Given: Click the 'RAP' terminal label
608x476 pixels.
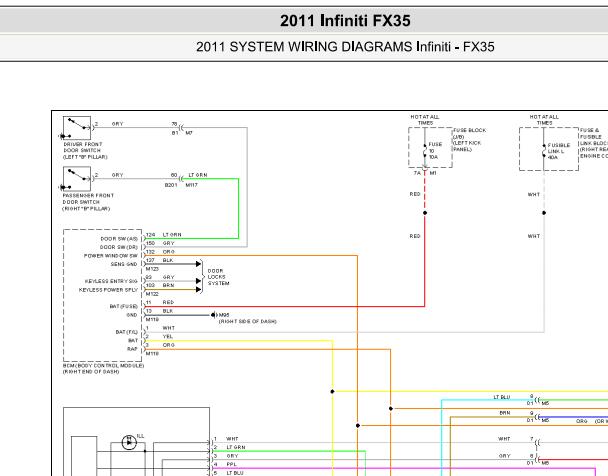Looking at the screenshot, I should point(132,349).
